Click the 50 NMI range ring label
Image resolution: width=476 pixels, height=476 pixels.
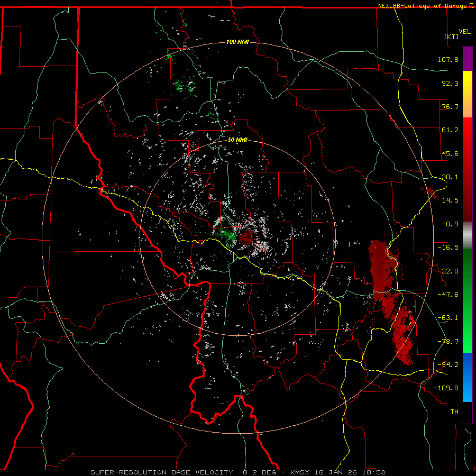[237, 140]
